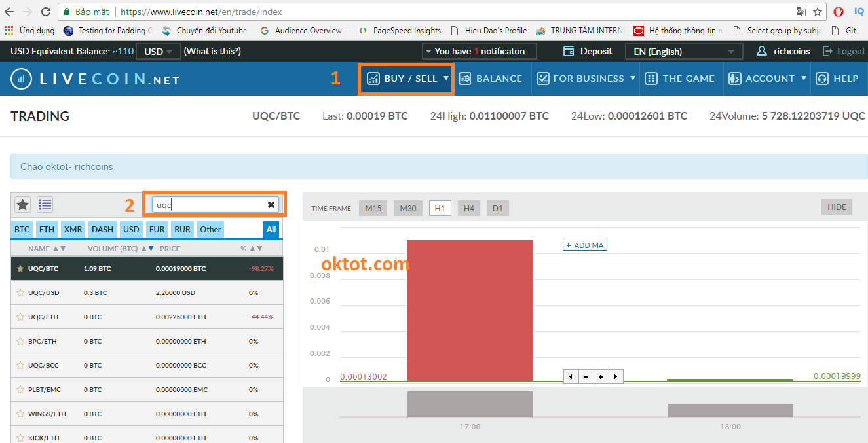The image size is (868, 443).
Task: Click the list view icon
Action: pos(45,205)
